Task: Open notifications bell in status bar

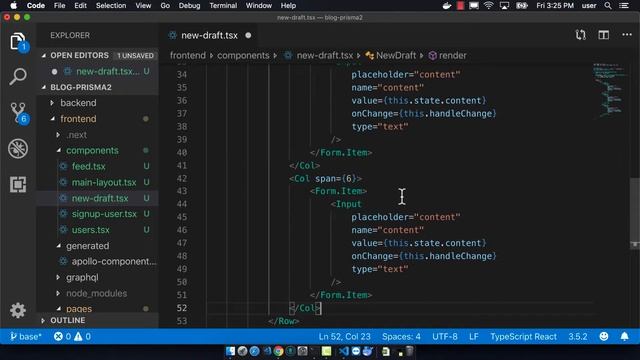Action: point(624,336)
